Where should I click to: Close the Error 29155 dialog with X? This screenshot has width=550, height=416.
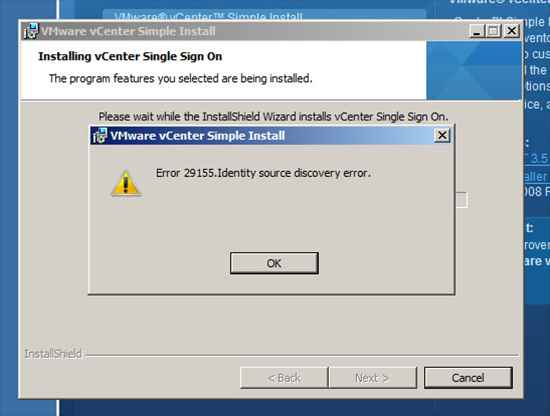[x=442, y=135]
